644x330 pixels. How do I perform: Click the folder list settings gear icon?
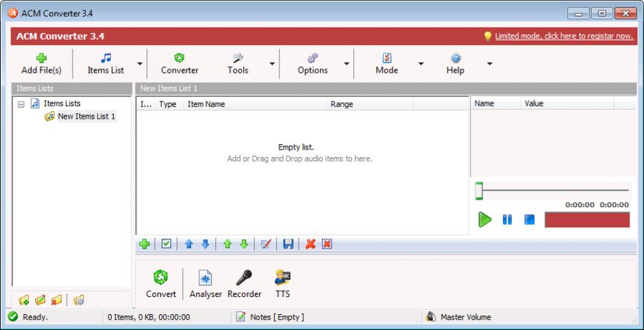coord(79,300)
